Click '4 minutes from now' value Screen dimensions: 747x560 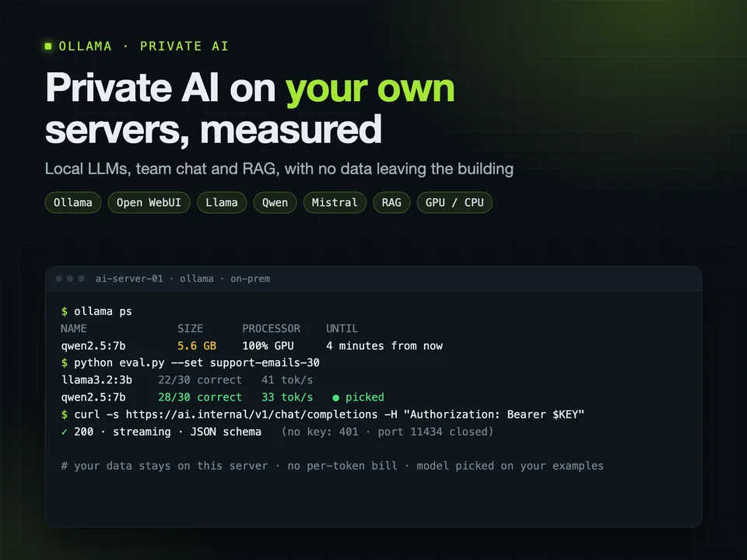tap(384, 345)
